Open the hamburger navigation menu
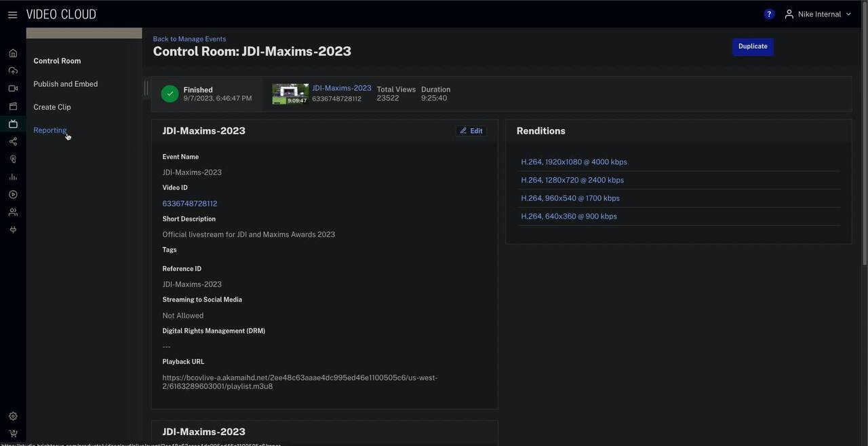 pyautogui.click(x=13, y=14)
